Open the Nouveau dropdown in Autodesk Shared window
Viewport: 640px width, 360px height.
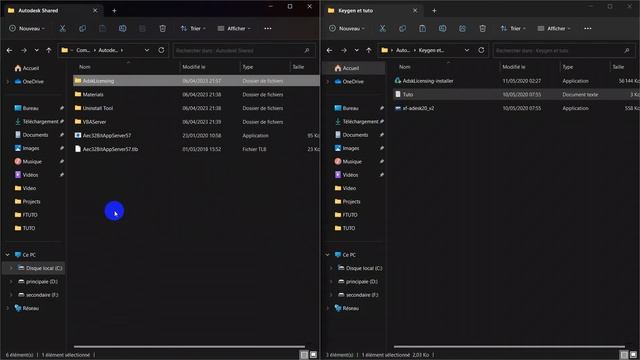27,28
